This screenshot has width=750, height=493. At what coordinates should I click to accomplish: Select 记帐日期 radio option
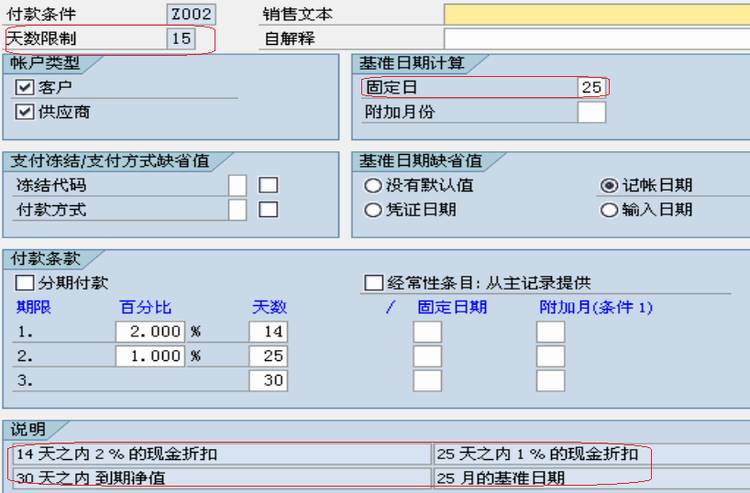coord(609,186)
